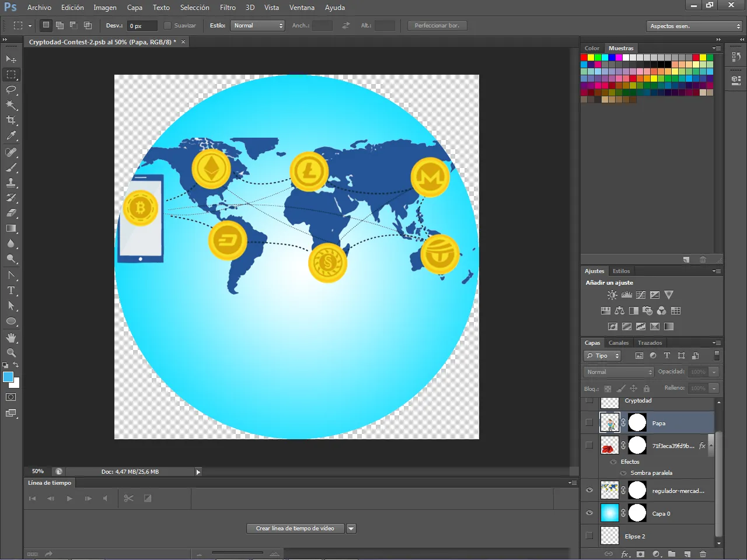The width and height of the screenshot is (747, 560).
Task: Click the Desv. feather input field
Action: point(142,26)
